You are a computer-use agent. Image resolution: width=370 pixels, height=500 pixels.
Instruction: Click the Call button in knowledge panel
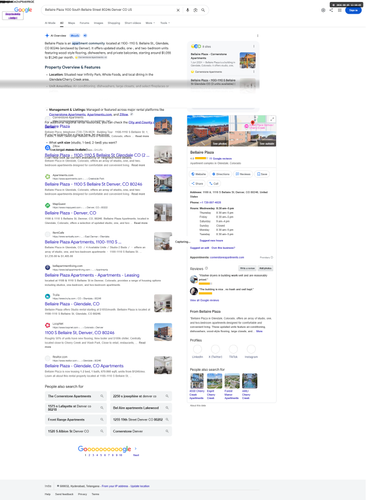(214, 183)
